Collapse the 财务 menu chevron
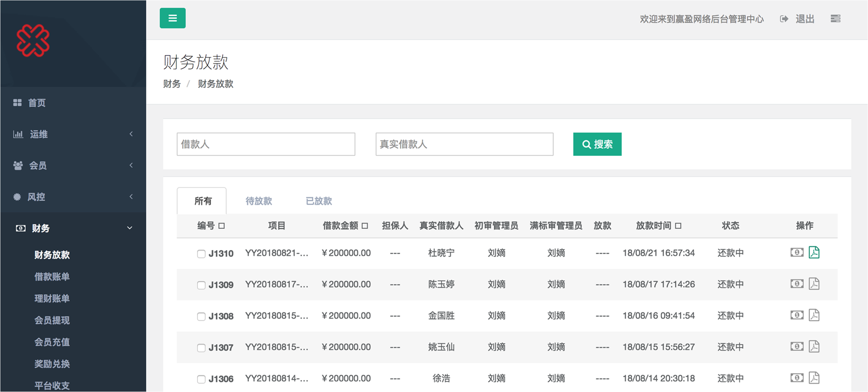Viewport: 868px width, 392px height. pos(130,228)
